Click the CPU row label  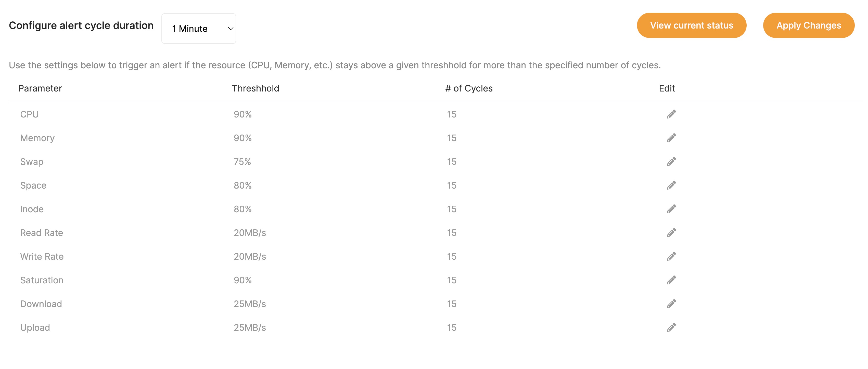coord(30,114)
